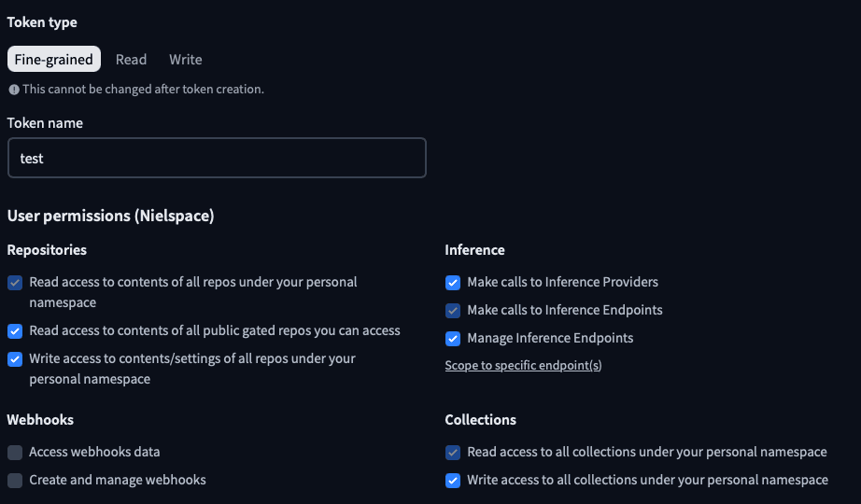The width and height of the screenshot is (861, 504).
Task: Click the Create and manage webhooks label
Action: (x=118, y=480)
